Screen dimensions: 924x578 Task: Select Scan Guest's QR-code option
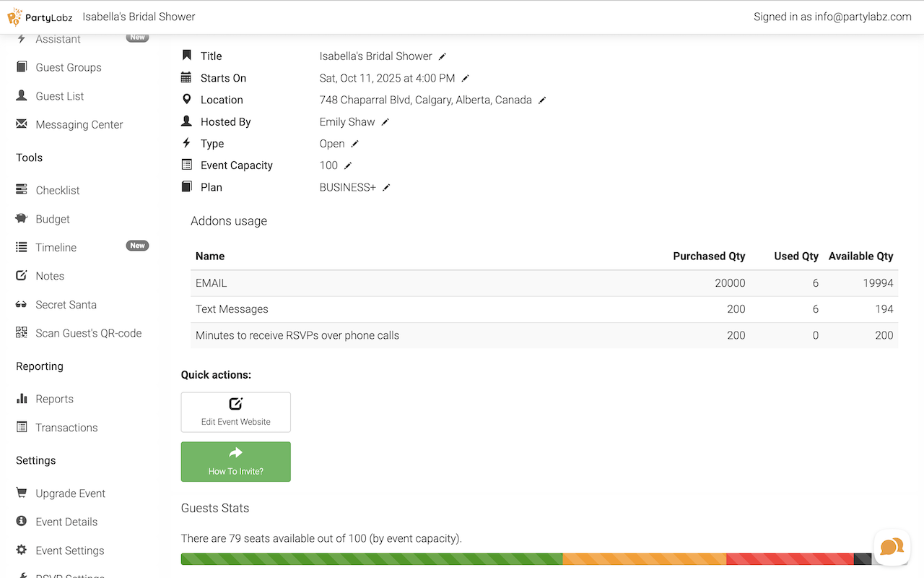(x=88, y=333)
